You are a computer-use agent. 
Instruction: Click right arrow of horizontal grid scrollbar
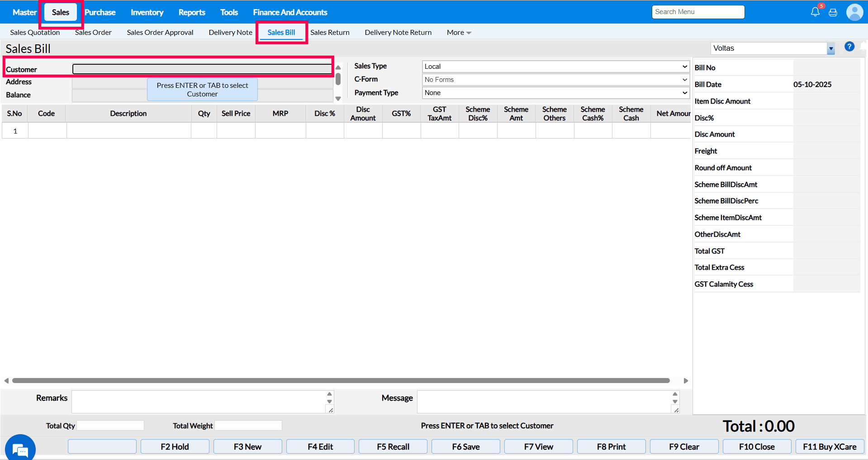tap(686, 381)
